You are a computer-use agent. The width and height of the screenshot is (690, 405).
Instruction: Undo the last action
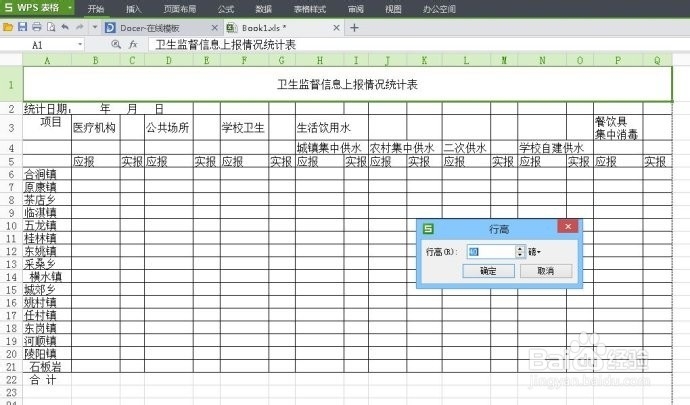point(65,27)
